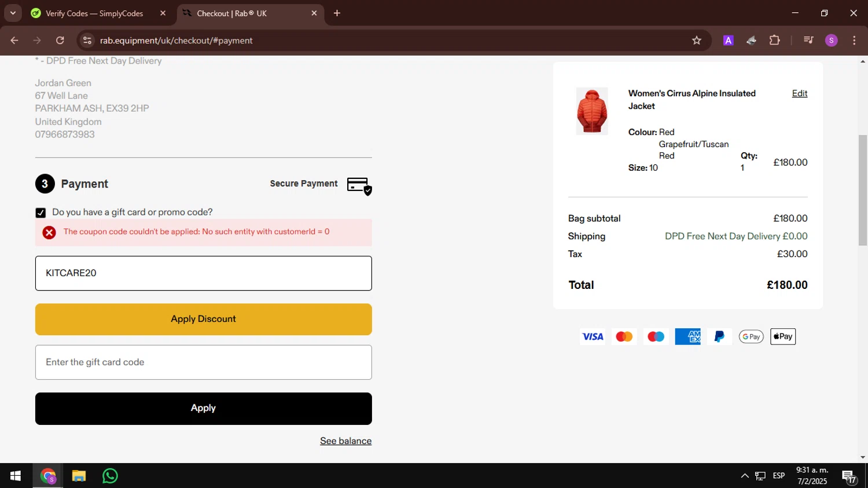
Task: Click the promo code field containing KITCARE20
Action: pos(203,273)
